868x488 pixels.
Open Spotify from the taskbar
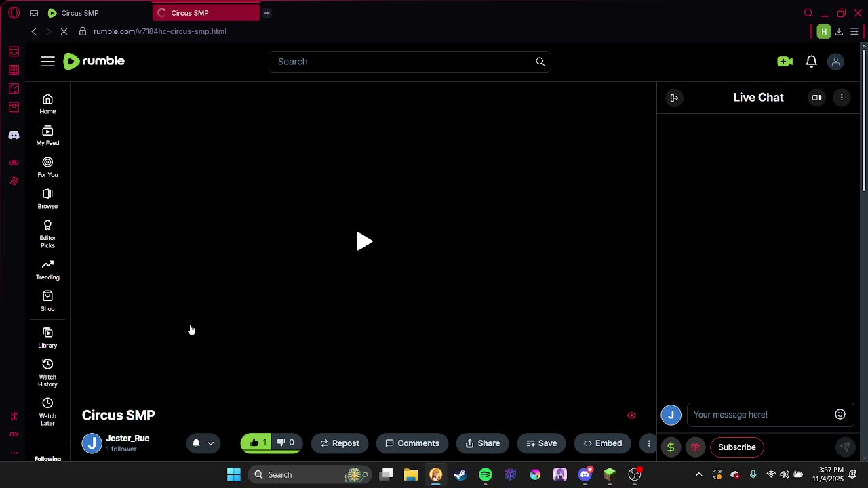[x=486, y=474]
